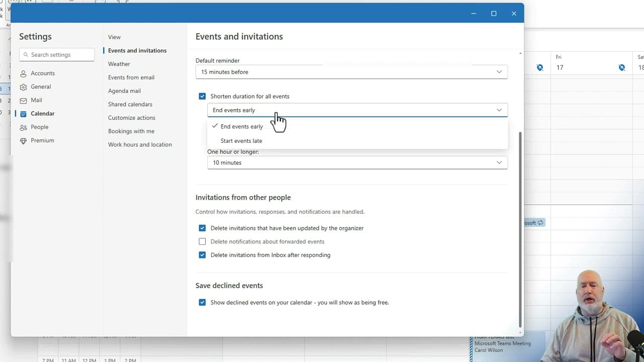644x362 pixels.
Task: Enable Delete notifications about forwarded events
Action: pos(202,241)
